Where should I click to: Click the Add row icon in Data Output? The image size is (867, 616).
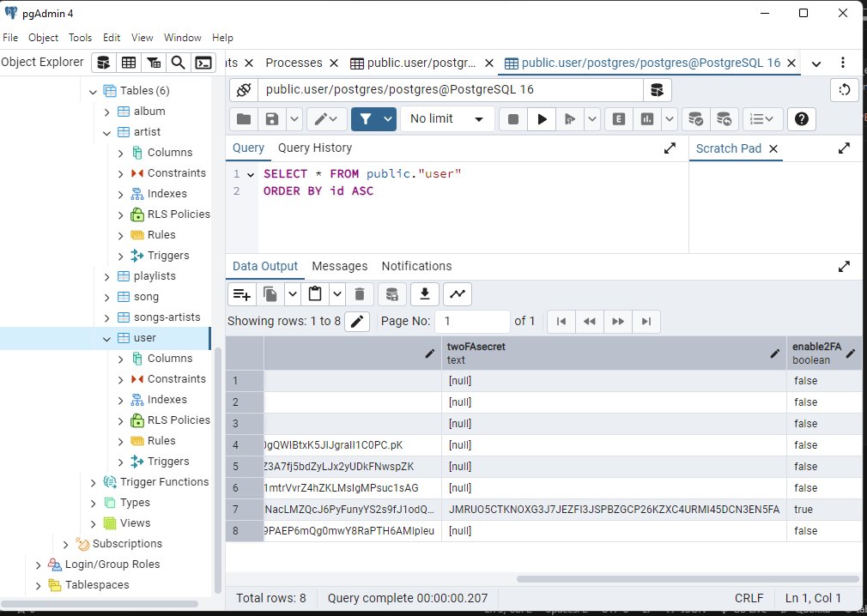point(241,294)
